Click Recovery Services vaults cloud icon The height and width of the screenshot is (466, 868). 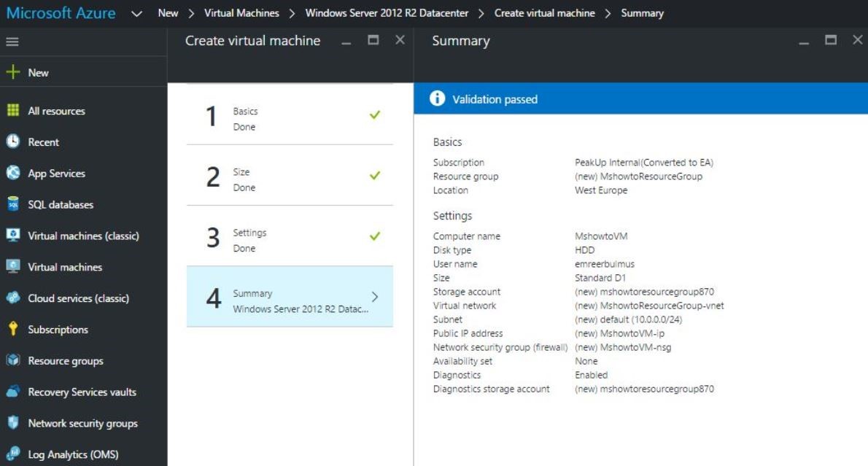pyautogui.click(x=12, y=392)
